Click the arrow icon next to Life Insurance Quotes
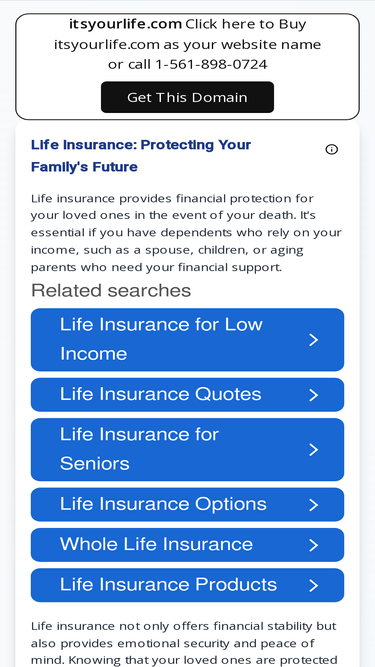This screenshot has width=375, height=667. pos(313,395)
